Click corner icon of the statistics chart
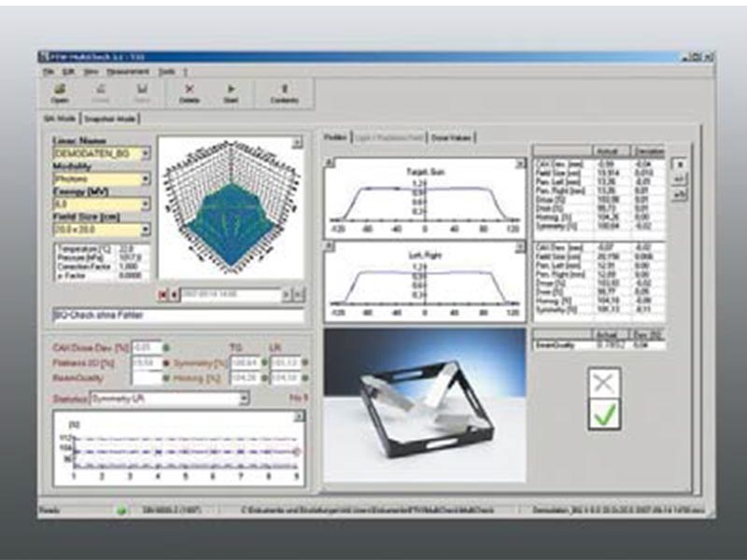The image size is (747, 560). click(298, 417)
